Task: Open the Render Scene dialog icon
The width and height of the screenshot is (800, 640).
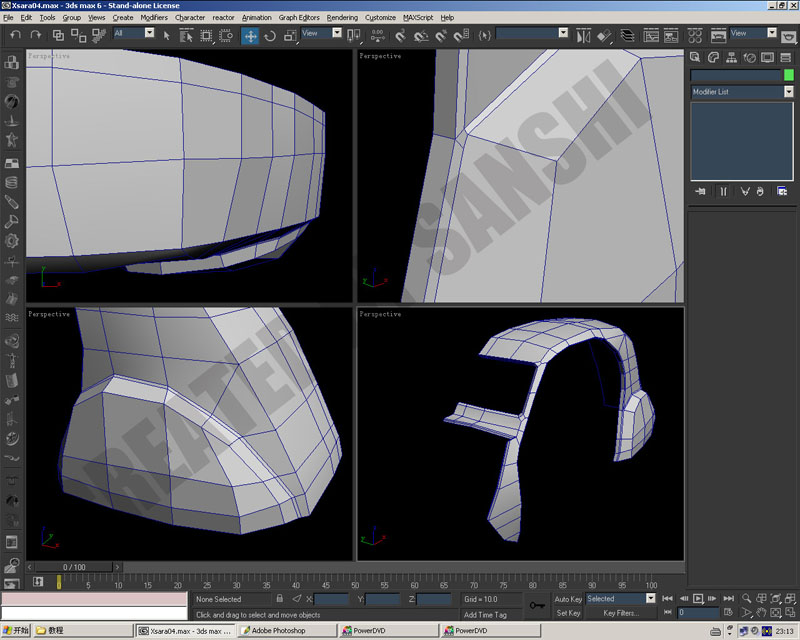Action: tap(718, 36)
